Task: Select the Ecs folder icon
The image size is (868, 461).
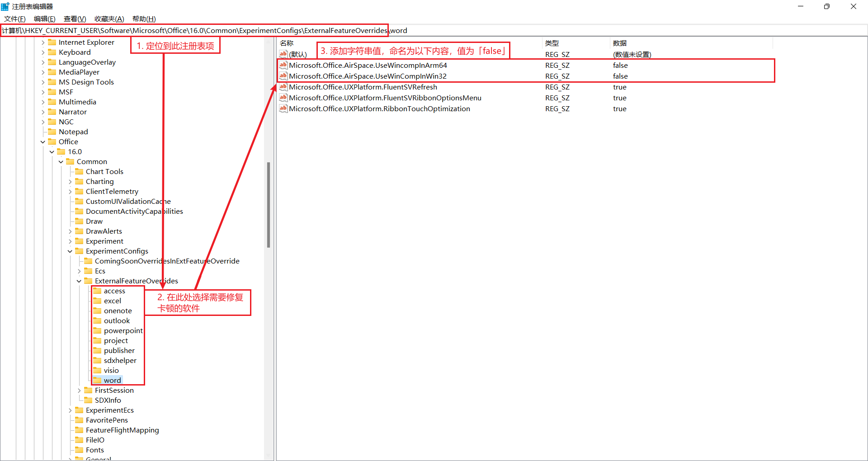Action: coord(88,271)
